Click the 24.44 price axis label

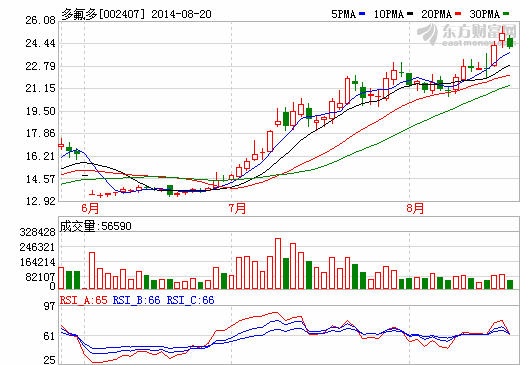40,43
